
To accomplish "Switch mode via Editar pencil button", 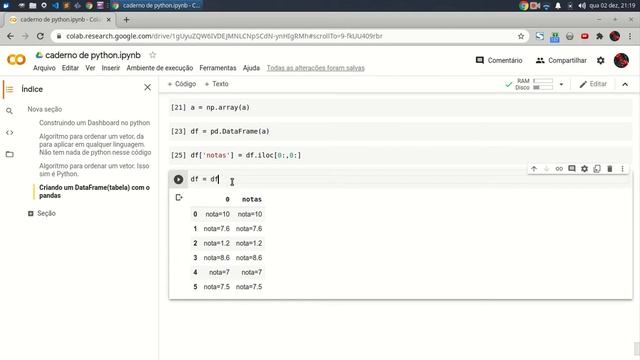I will click(593, 84).
